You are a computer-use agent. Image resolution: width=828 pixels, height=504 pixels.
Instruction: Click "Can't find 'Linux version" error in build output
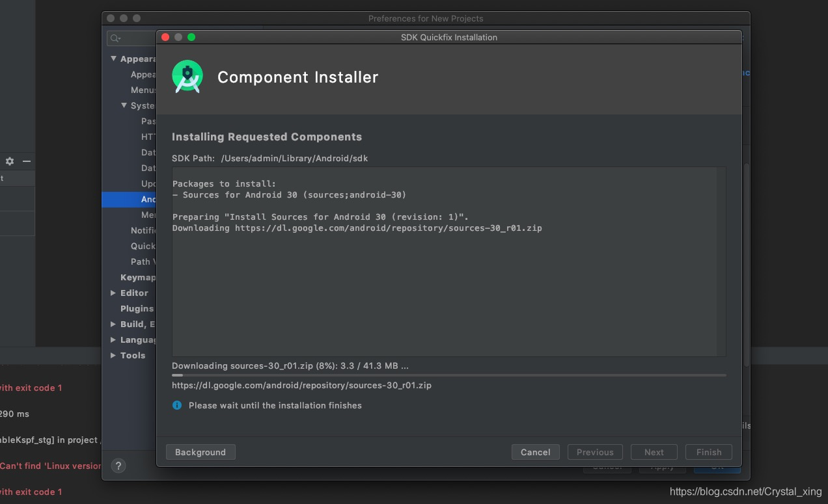51,466
